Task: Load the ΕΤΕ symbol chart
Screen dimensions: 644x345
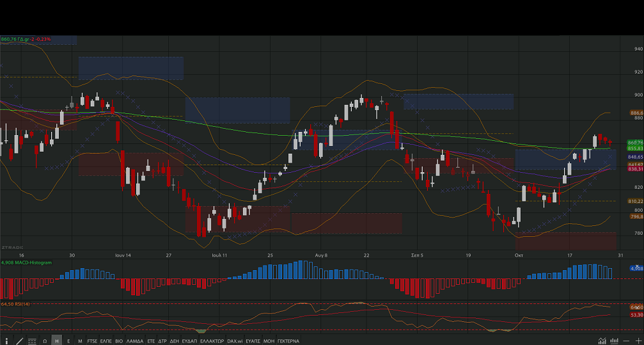Action: (x=151, y=341)
